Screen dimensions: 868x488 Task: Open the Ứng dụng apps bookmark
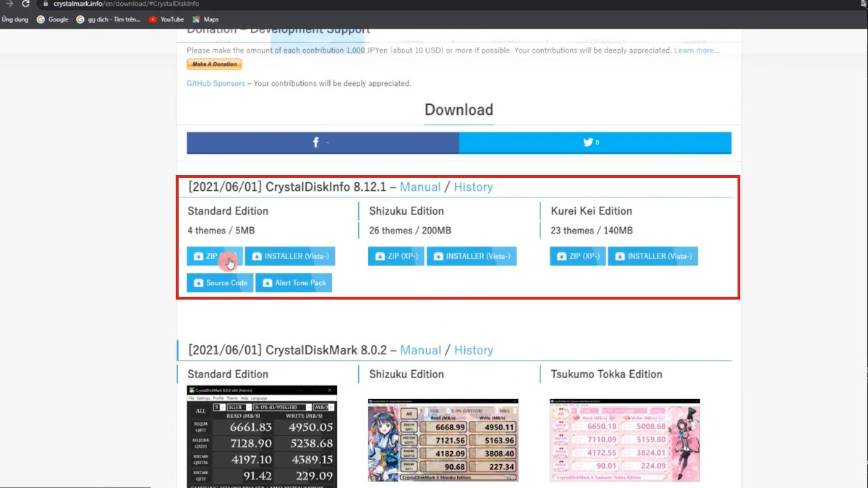click(x=15, y=20)
